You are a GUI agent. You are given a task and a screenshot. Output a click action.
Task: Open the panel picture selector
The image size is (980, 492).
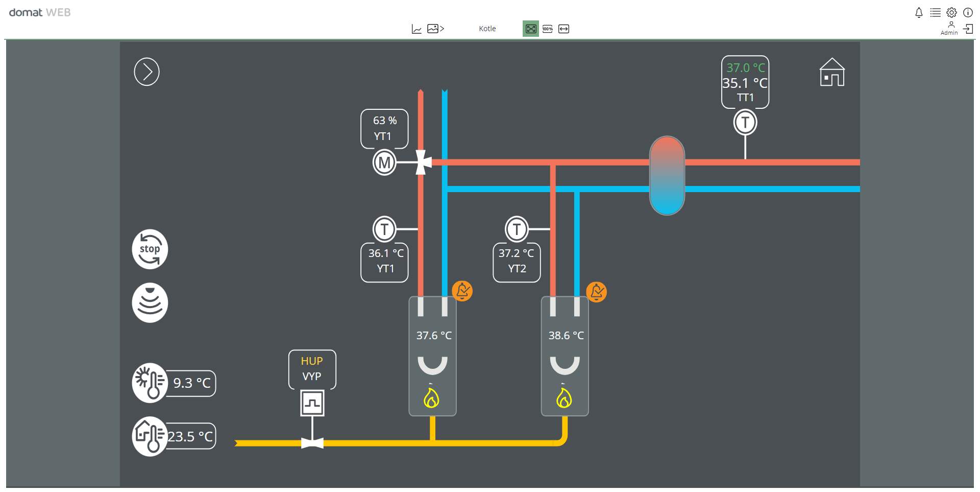click(435, 29)
